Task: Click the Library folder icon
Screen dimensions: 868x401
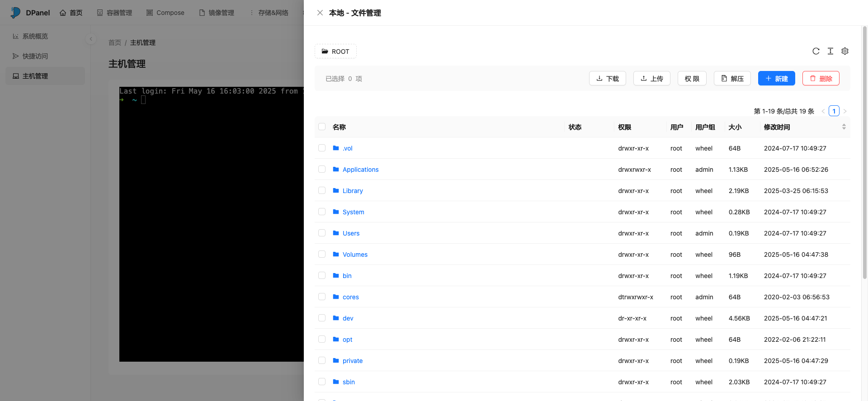Action: pos(336,190)
